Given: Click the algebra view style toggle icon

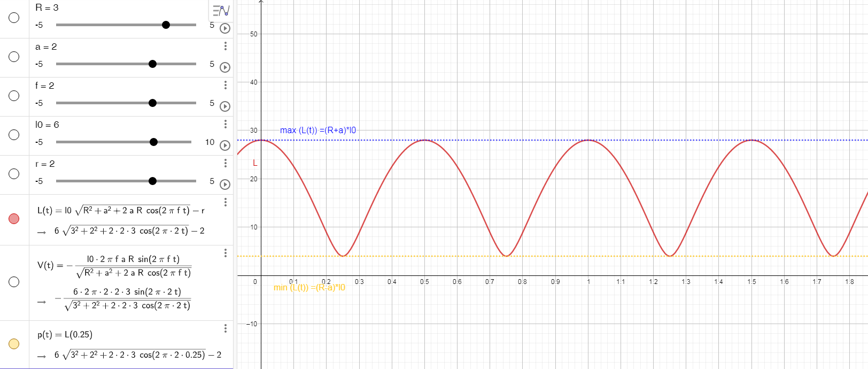Looking at the screenshot, I should point(221,10).
